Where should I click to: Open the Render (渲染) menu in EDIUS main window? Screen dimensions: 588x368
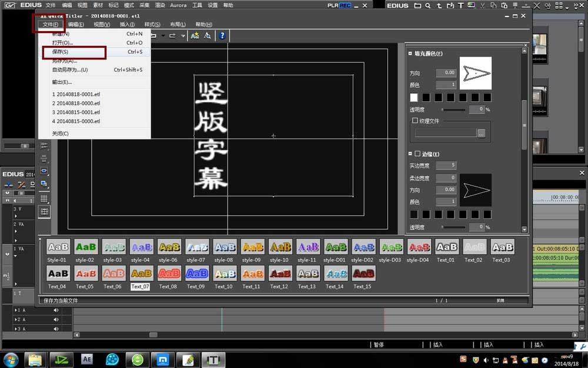160,5
